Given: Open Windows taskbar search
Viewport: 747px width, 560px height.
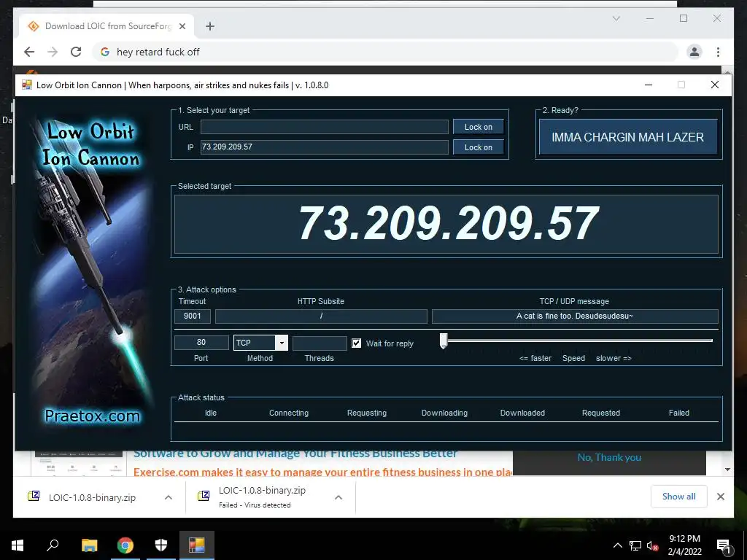Looking at the screenshot, I should 53,545.
